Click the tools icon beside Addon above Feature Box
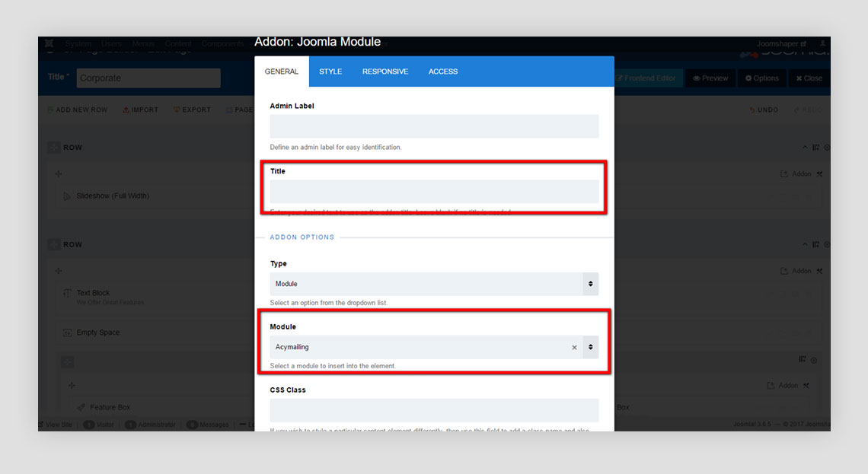This screenshot has width=868, height=474. pos(806,386)
